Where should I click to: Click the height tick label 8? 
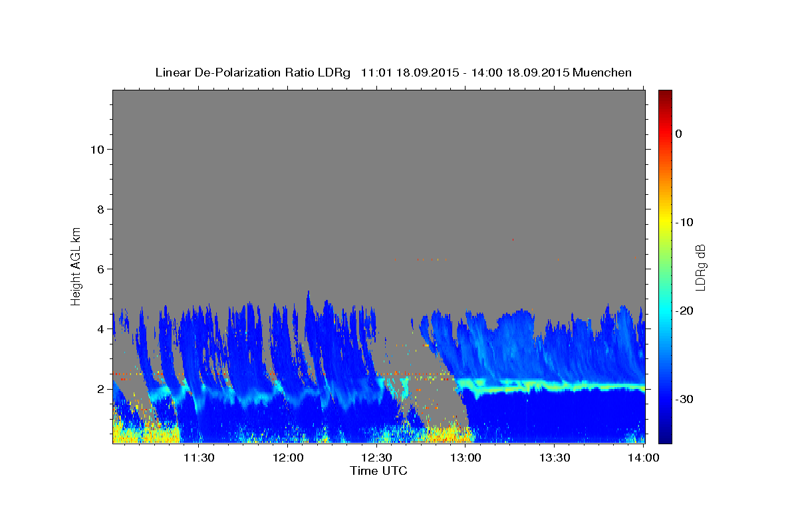[100, 209]
